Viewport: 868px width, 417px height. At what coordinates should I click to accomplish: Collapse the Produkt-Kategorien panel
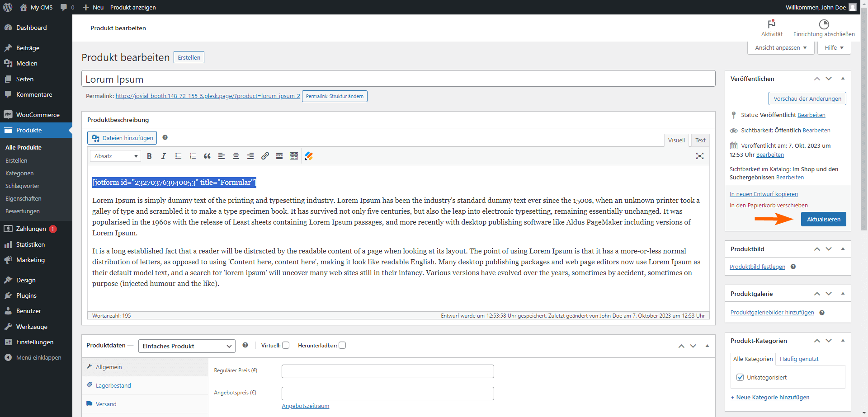(843, 341)
